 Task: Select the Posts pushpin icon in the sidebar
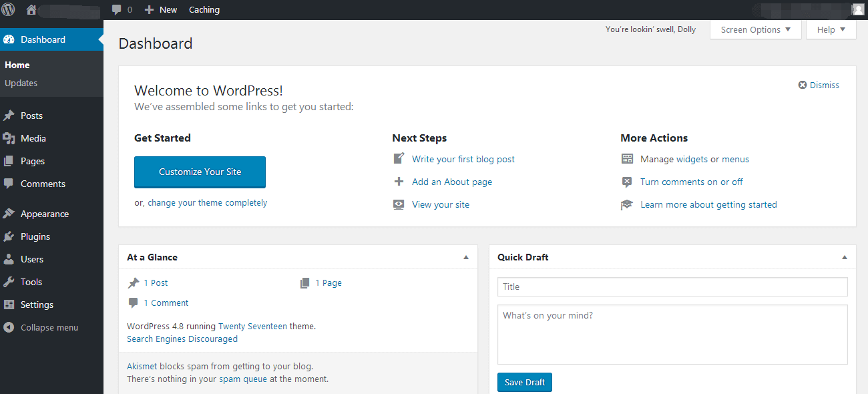coord(9,115)
